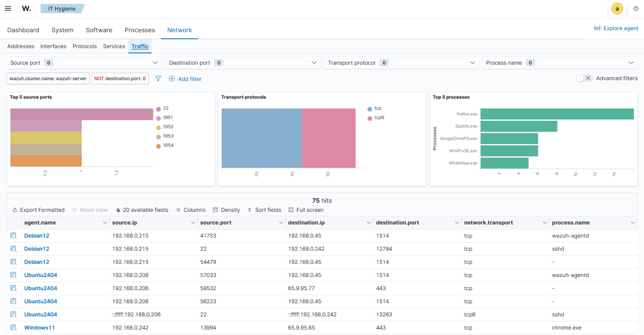Toggle port 22 legend entry visibility
This screenshot has height=335, width=644.
click(x=165, y=109)
